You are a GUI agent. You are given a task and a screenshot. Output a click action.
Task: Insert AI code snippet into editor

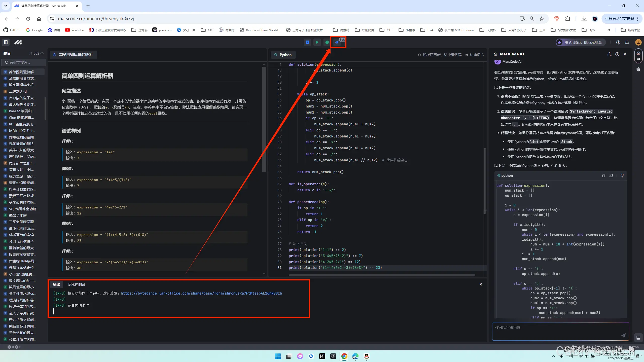(611, 176)
